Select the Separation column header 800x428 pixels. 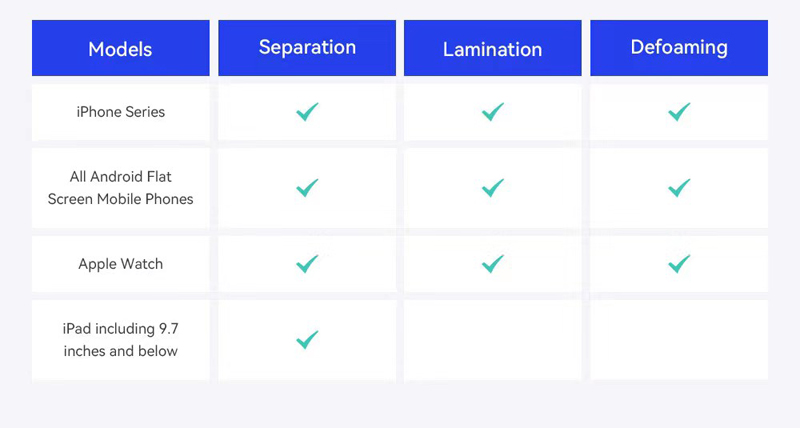pyautogui.click(x=307, y=47)
